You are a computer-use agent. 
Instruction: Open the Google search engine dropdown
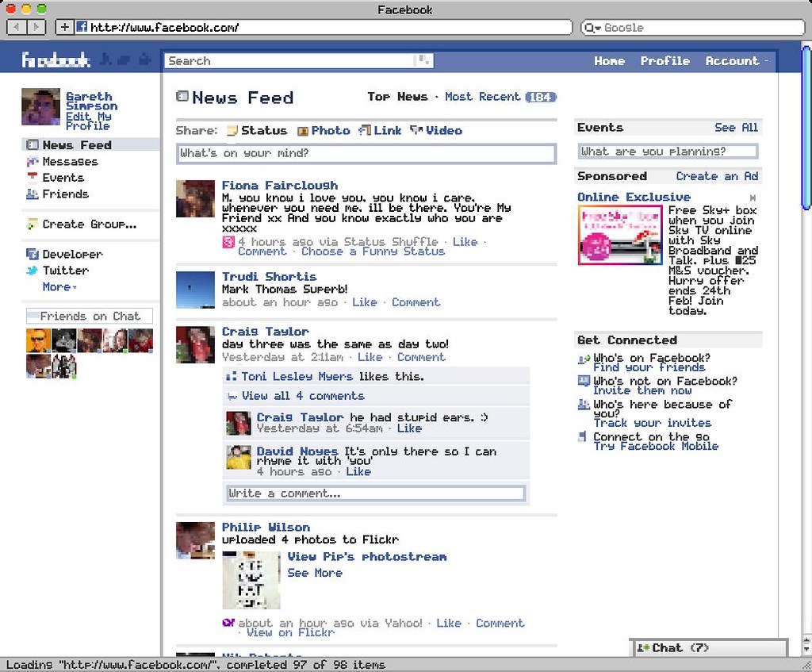592,28
